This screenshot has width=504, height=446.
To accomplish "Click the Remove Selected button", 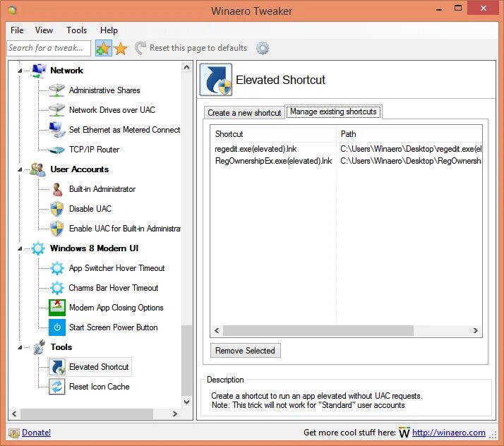I will click(x=245, y=351).
